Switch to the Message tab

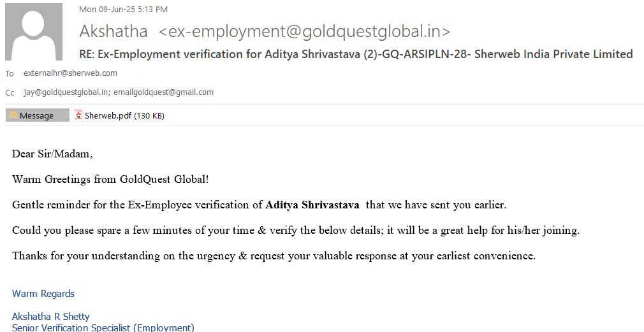37,116
